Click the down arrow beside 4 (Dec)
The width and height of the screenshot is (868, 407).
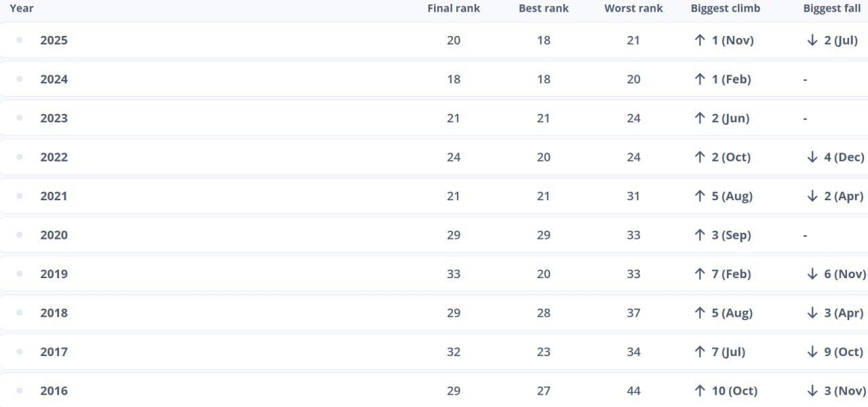[812, 157]
